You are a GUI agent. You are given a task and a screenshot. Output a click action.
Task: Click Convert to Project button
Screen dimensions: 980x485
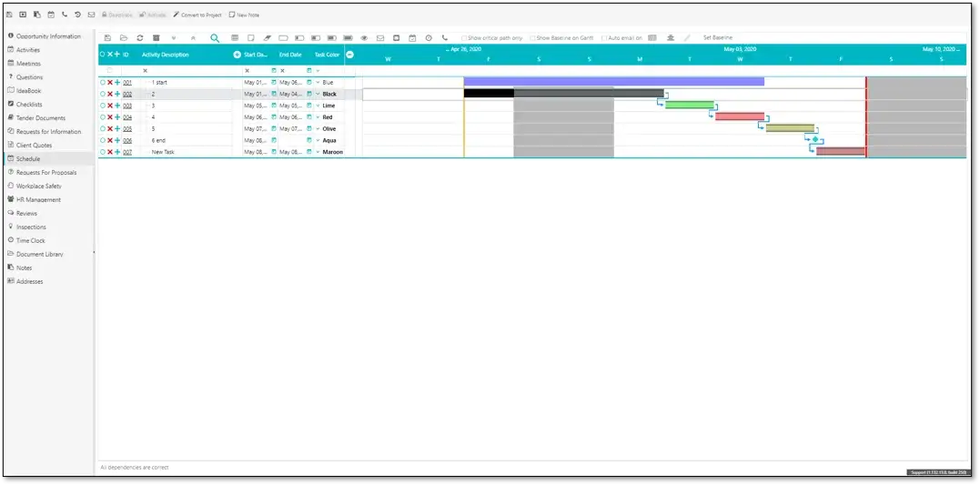click(x=197, y=15)
